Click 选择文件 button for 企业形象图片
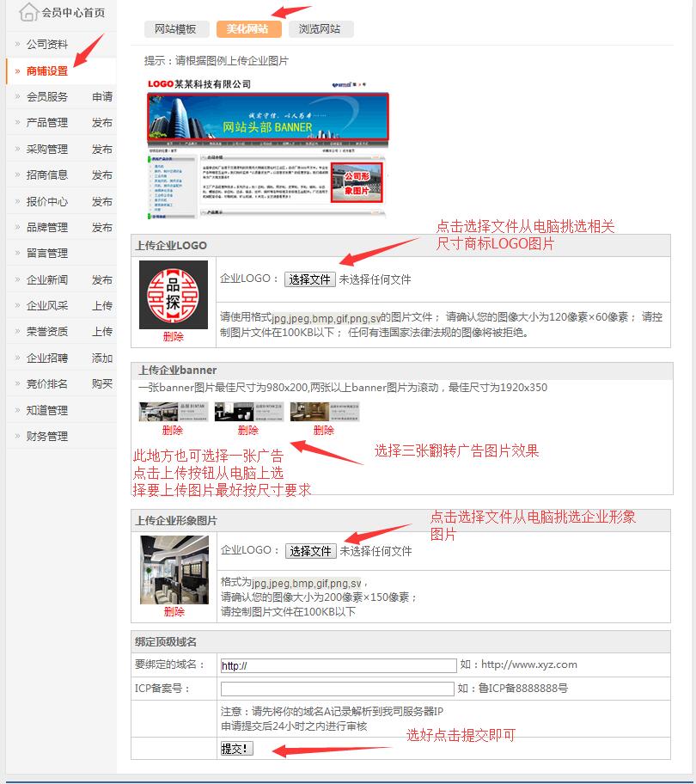 310,551
